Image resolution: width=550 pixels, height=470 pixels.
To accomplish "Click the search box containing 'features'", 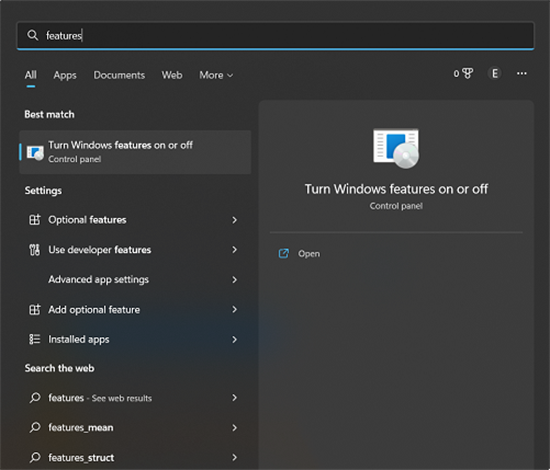I will 275,35.
